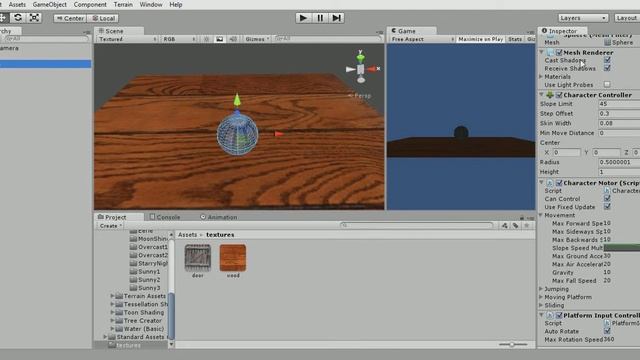
Task: Select the Rotate tool in toolbar
Action: [x=18, y=18]
